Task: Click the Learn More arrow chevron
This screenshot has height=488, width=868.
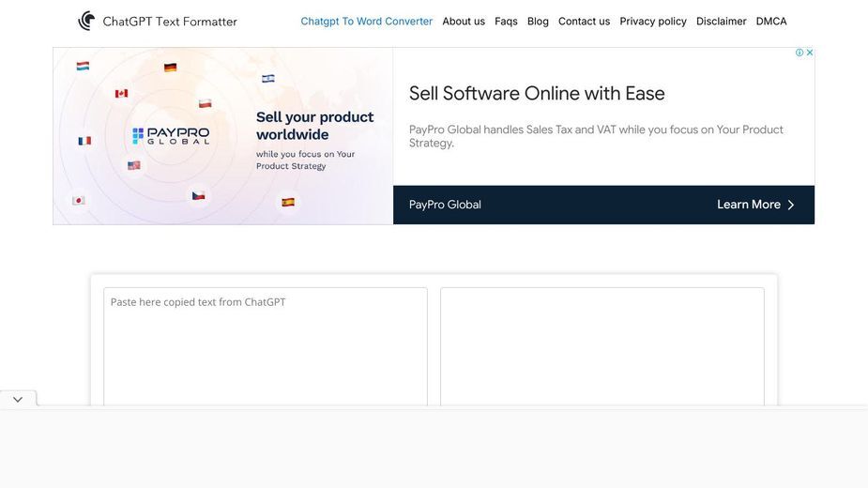Action: click(x=790, y=205)
